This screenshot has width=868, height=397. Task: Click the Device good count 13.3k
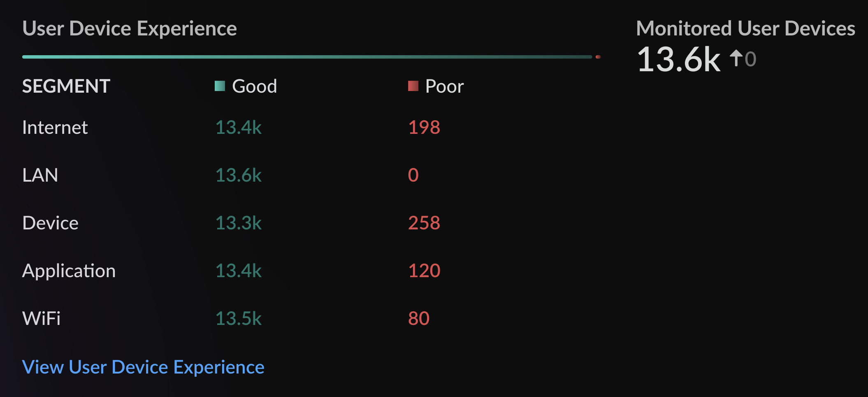pos(239,223)
